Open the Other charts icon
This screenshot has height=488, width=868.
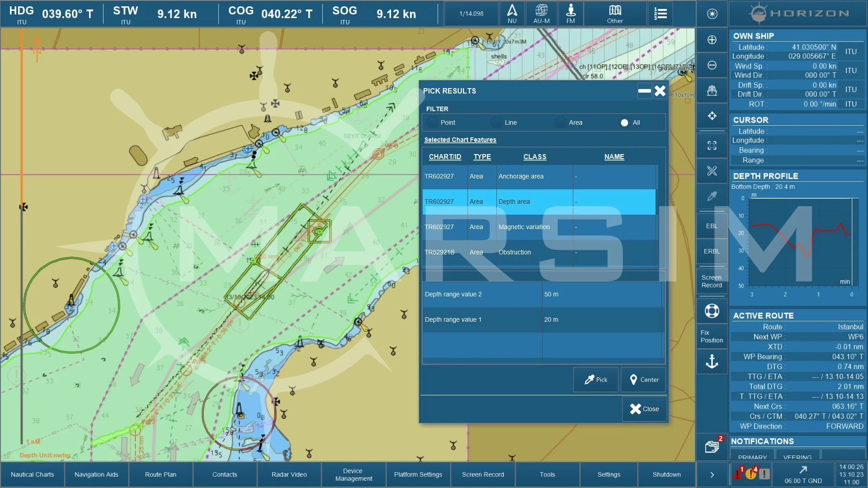pyautogui.click(x=615, y=14)
